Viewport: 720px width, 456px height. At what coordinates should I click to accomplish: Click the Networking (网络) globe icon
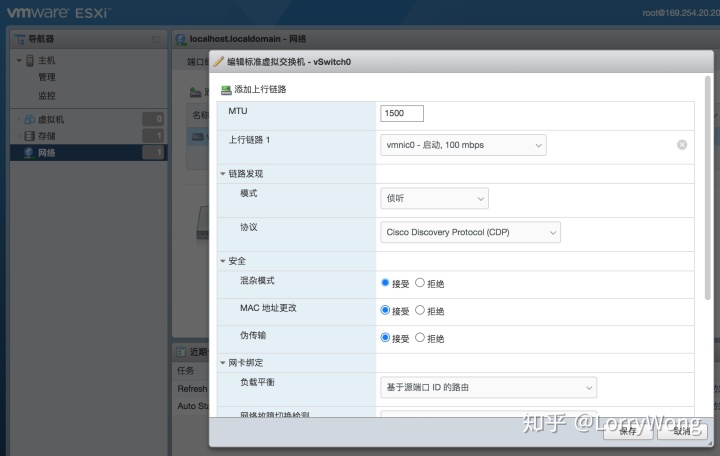coord(29,152)
